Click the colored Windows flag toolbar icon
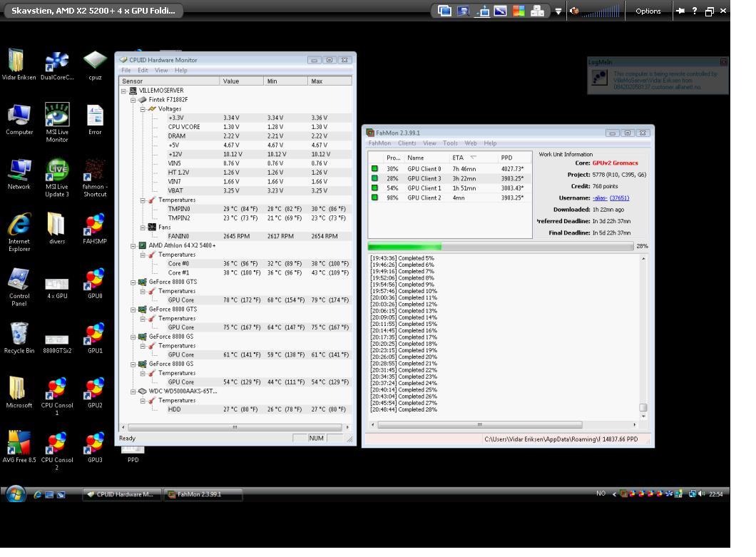 [x=519, y=11]
